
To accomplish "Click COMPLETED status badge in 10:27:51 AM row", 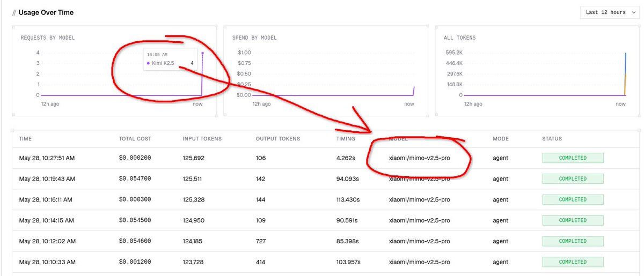I will point(573,158).
